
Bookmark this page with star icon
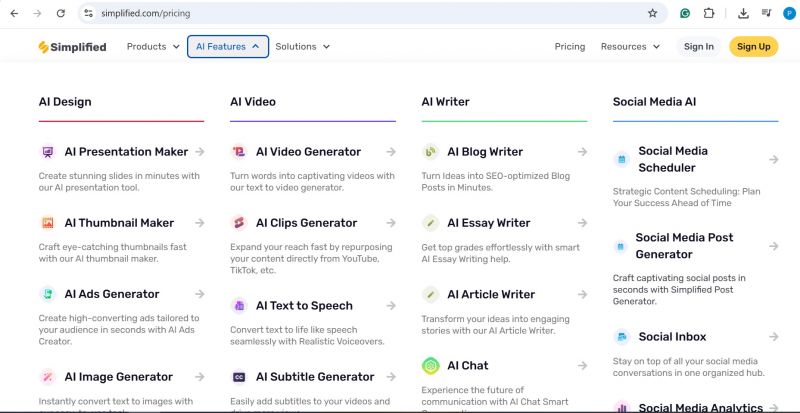point(653,13)
